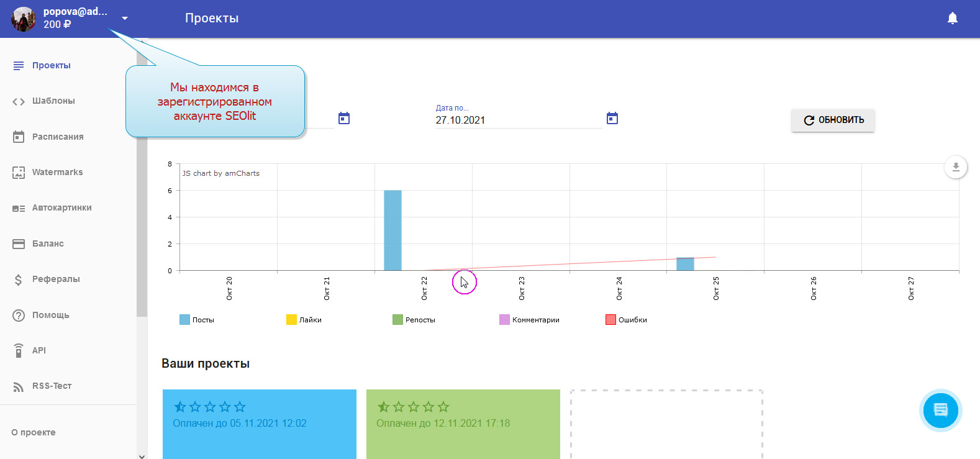This screenshot has width=980, height=459.
Task: Click the user profile avatar
Action: [x=24, y=19]
